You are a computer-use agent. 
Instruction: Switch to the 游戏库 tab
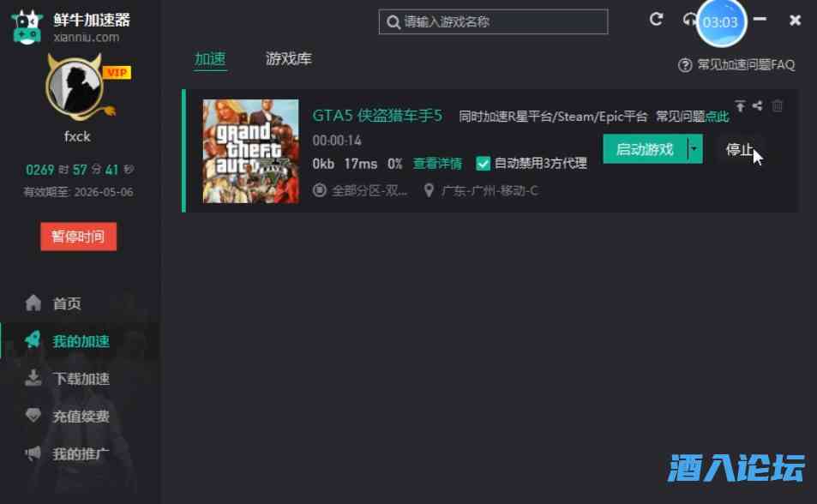[x=287, y=58]
